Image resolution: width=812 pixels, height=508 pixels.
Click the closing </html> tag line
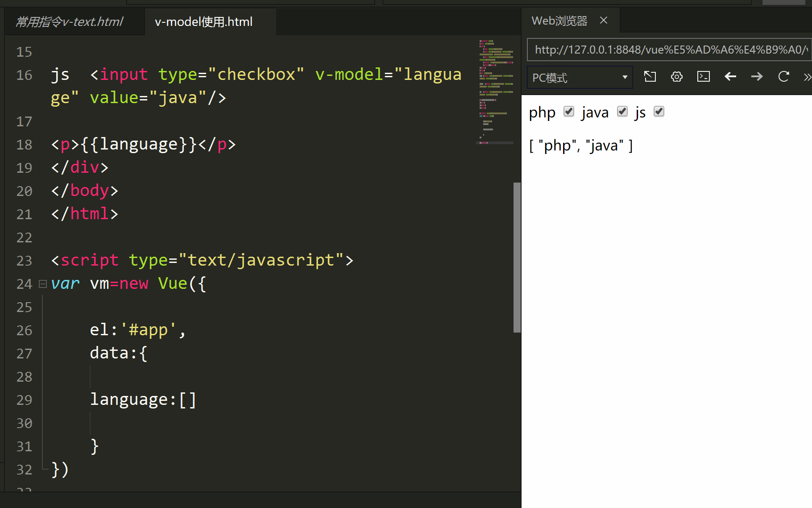coord(85,214)
